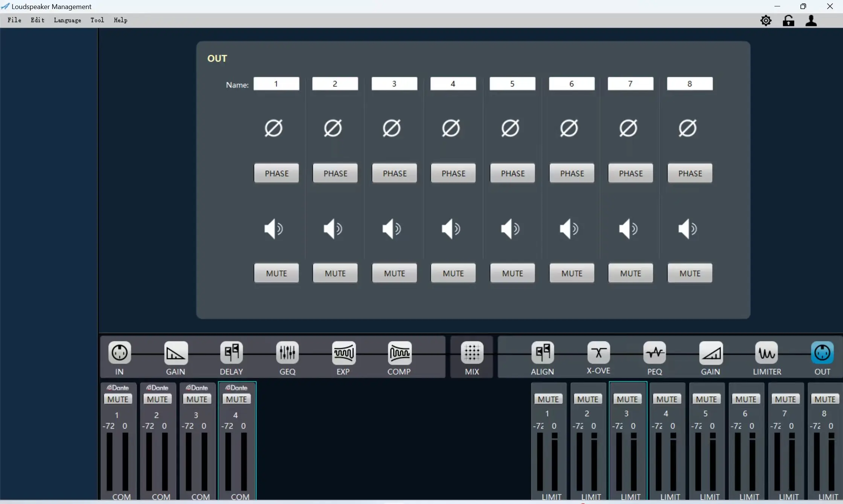Viewport: 843px width, 504px height.
Task: Open the output GAIN module icon
Action: (710, 353)
